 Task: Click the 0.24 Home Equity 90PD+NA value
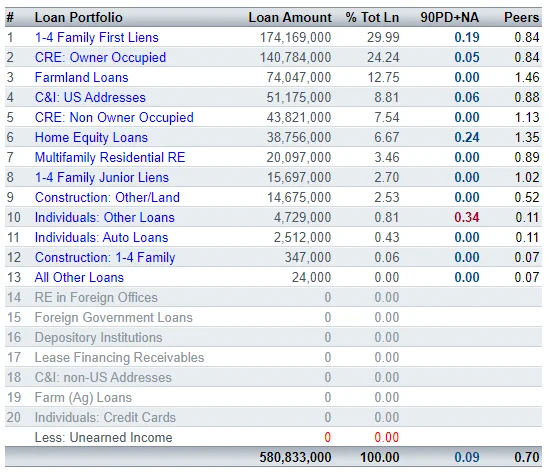coord(467,137)
